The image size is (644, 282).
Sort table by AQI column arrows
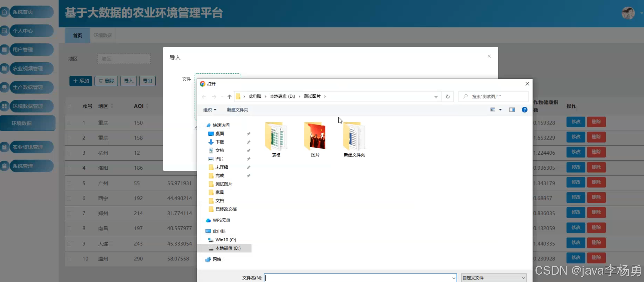coord(147,106)
